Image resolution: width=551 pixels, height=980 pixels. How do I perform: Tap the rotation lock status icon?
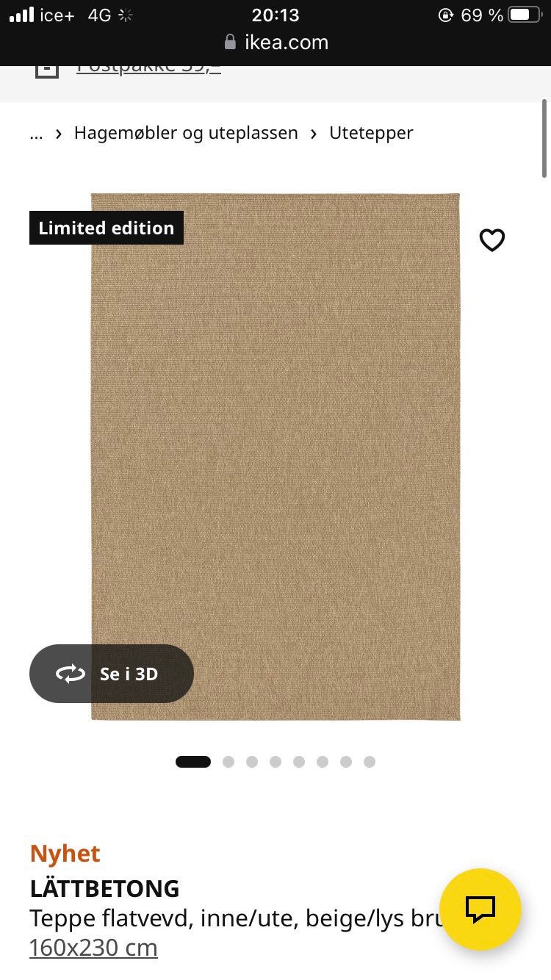click(x=446, y=15)
